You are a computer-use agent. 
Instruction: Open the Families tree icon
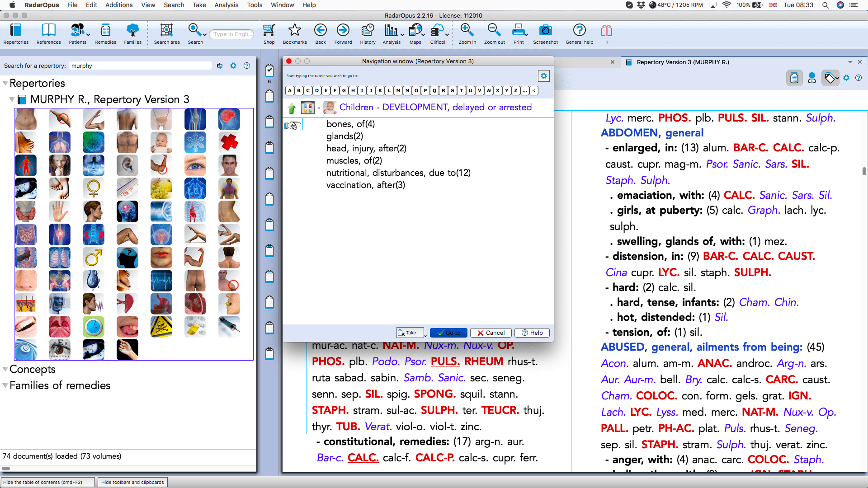pos(132,31)
